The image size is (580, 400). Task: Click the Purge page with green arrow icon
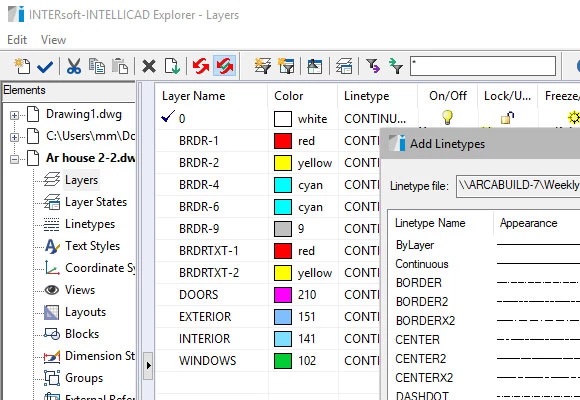coord(172,67)
